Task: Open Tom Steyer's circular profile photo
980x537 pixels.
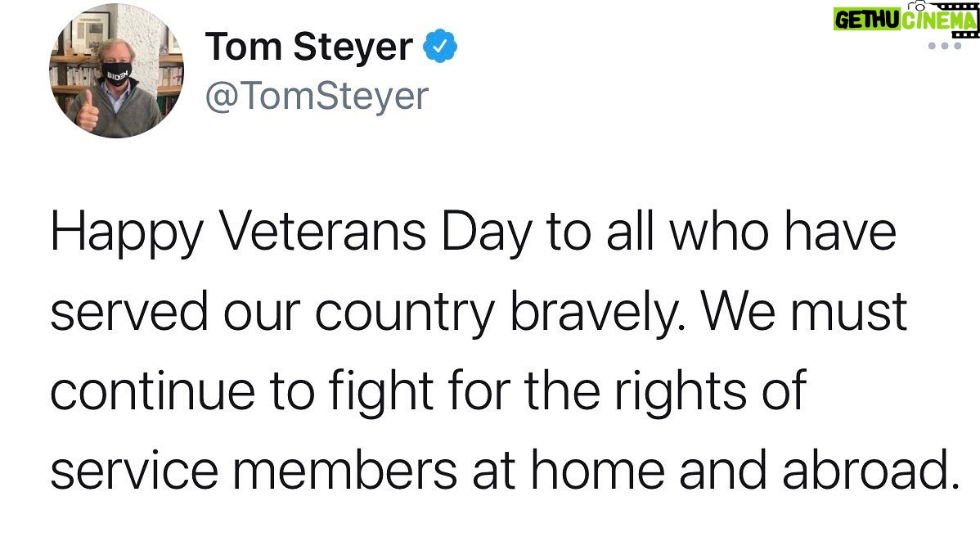Action: pyautogui.click(x=115, y=70)
